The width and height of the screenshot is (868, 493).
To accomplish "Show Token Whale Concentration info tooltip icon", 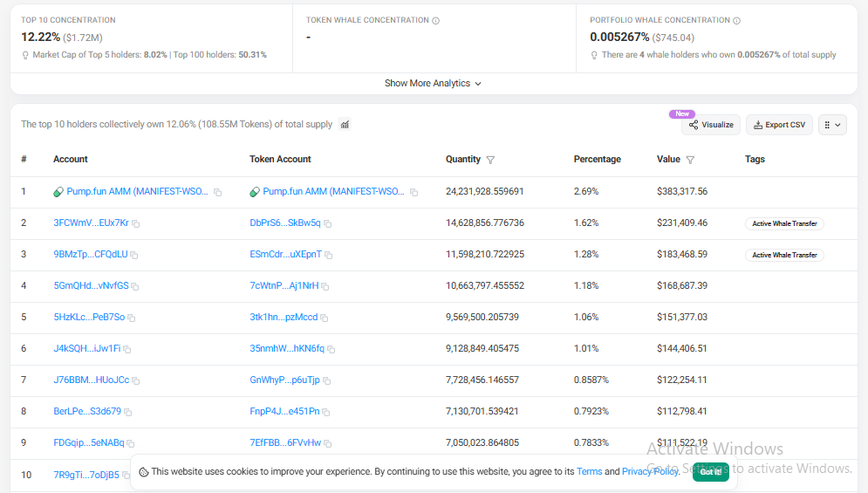I will (435, 20).
